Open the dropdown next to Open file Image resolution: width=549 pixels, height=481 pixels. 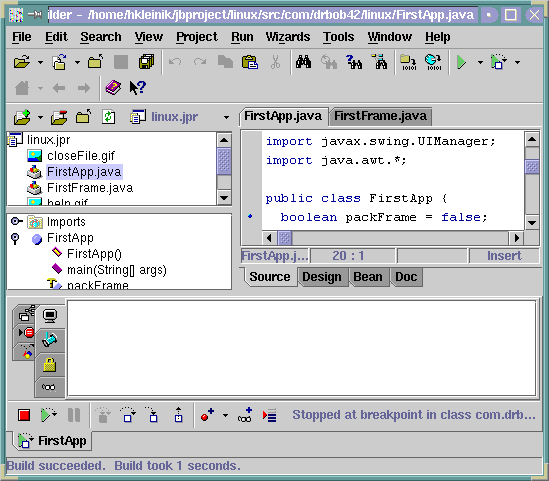coord(40,63)
